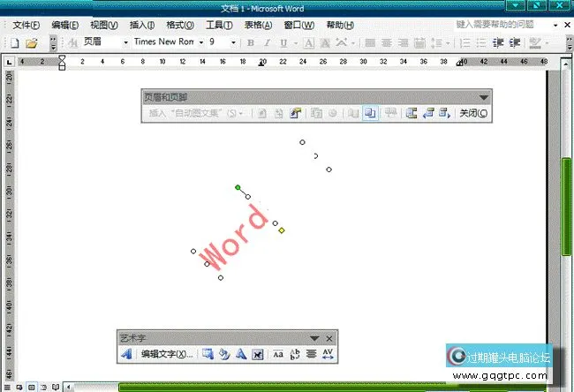574x392 pixels.
Task: Center align text
Action: coord(387,43)
